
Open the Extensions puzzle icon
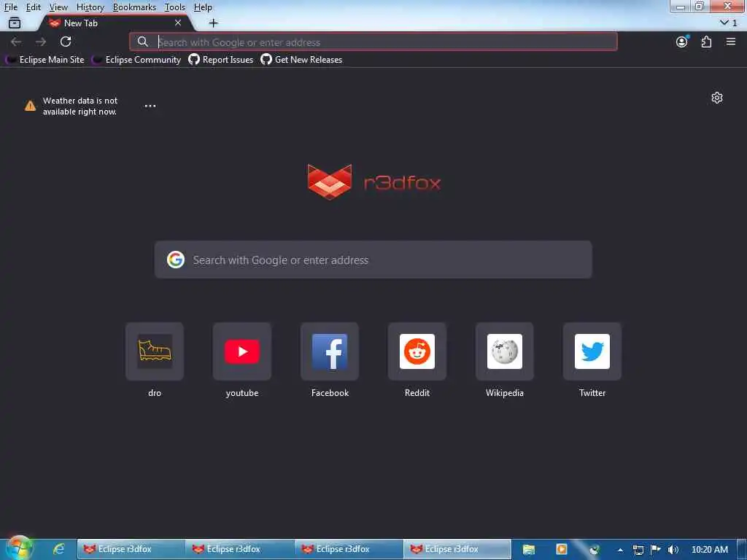[x=706, y=42]
